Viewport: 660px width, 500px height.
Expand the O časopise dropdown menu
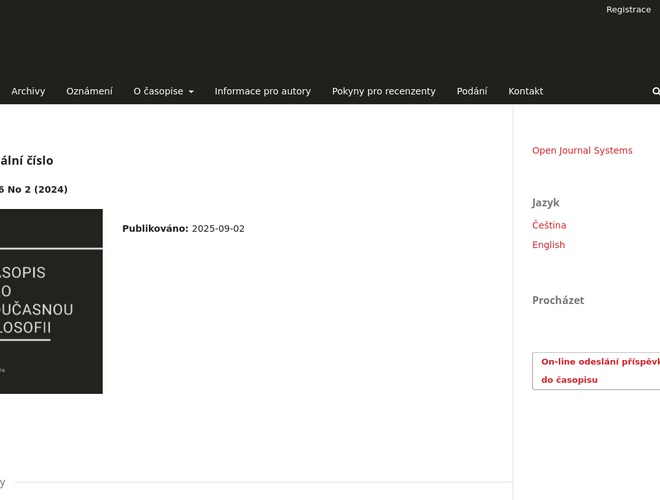pos(163,91)
